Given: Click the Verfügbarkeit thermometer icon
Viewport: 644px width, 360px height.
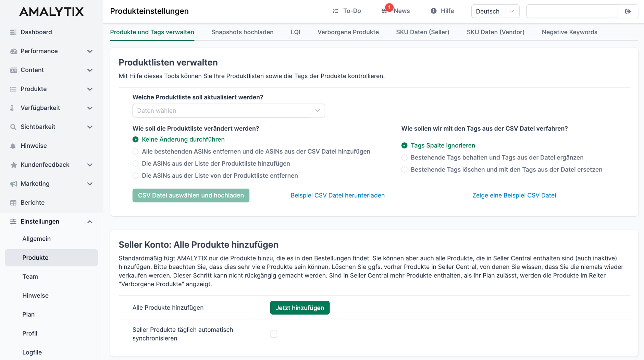Looking at the screenshot, I should point(12,108).
